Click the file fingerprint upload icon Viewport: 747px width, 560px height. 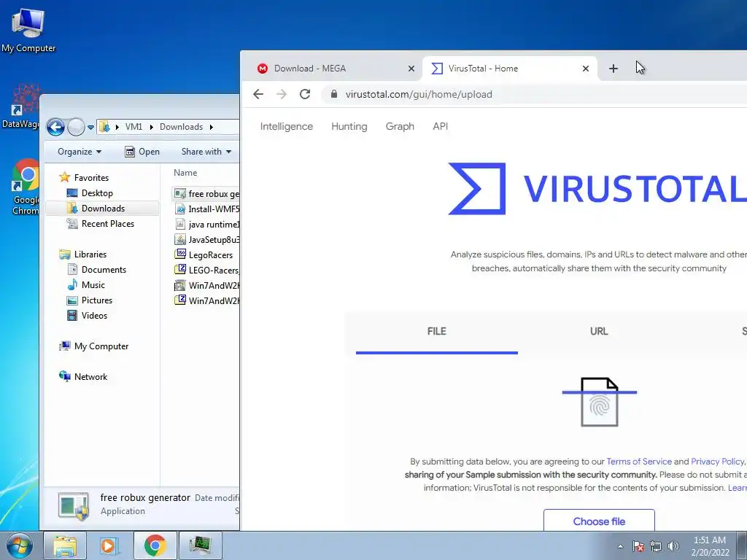click(600, 402)
